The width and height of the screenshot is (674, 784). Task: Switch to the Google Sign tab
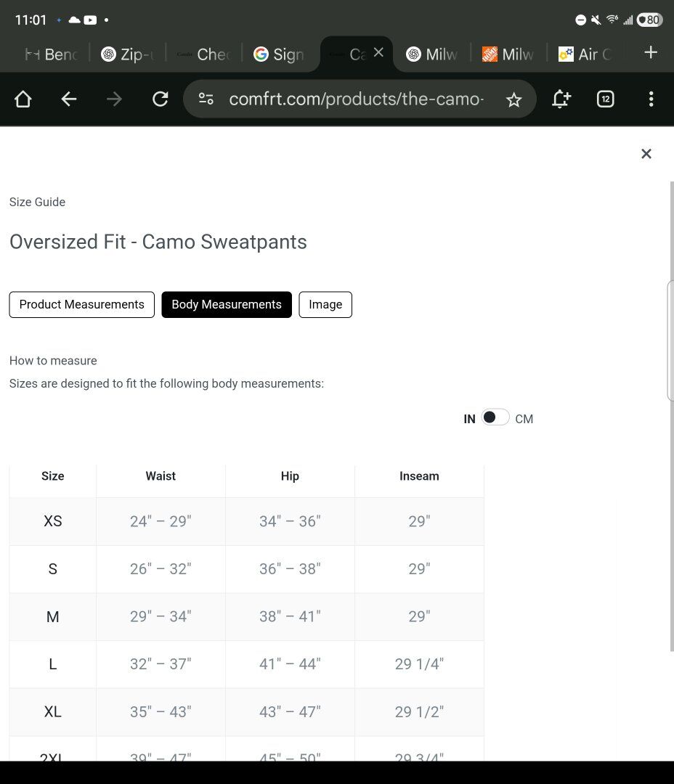click(x=279, y=54)
